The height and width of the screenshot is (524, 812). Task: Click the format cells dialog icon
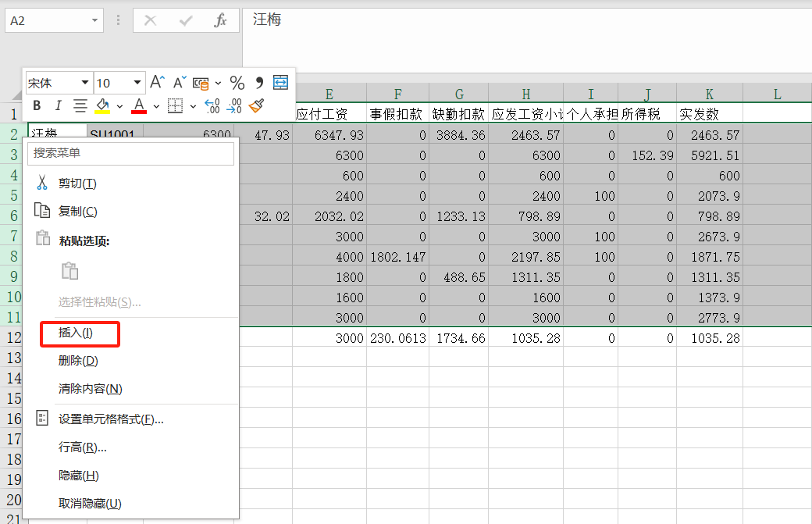point(42,418)
